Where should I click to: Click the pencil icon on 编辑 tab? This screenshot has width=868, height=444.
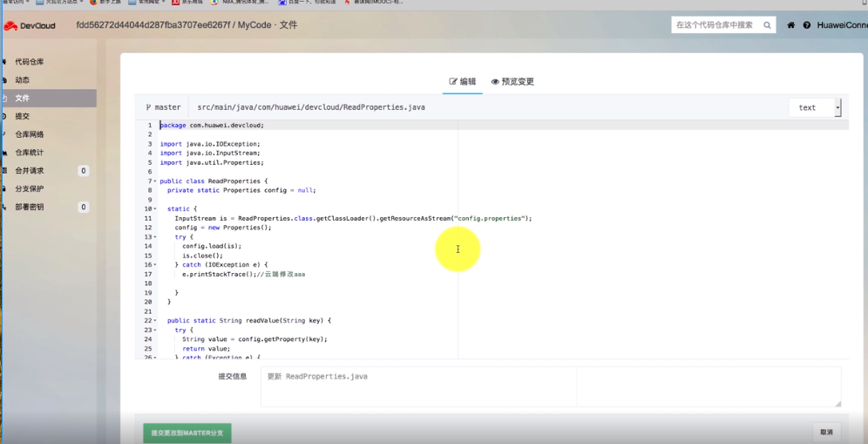click(453, 81)
